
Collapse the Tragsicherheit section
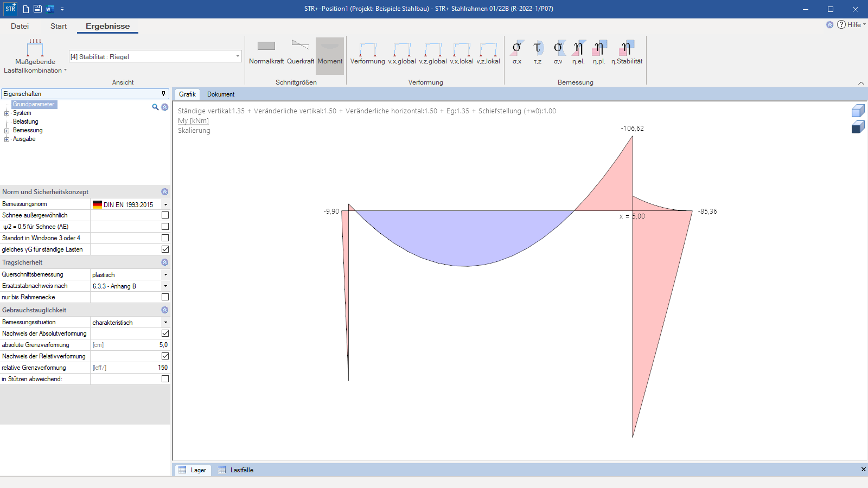[164, 262]
